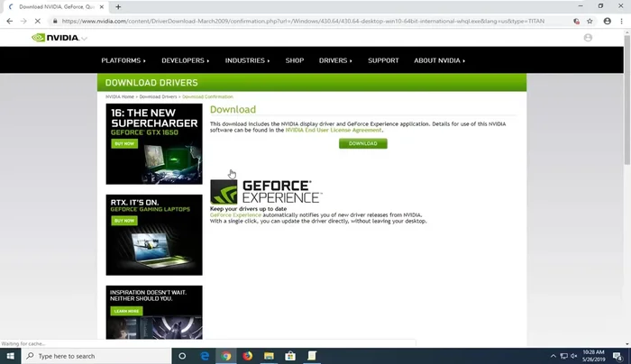The width and height of the screenshot is (631, 364).
Task: Click the NVIDIA logo in the header
Action: click(x=58, y=38)
